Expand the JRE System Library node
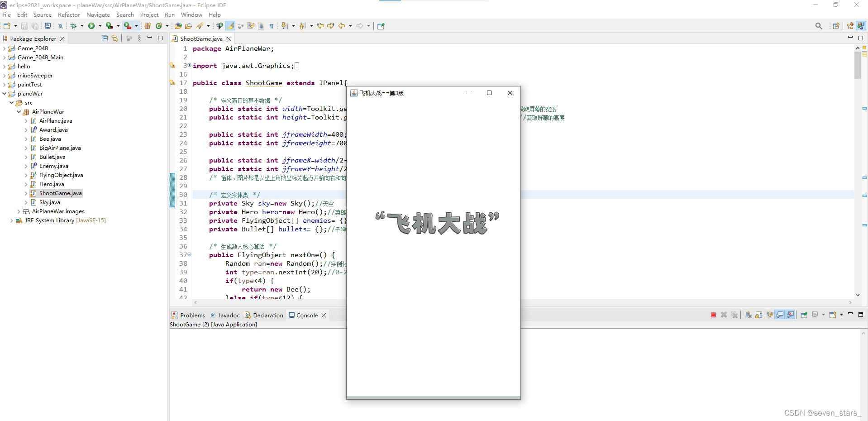The width and height of the screenshot is (868, 421). click(11, 220)
